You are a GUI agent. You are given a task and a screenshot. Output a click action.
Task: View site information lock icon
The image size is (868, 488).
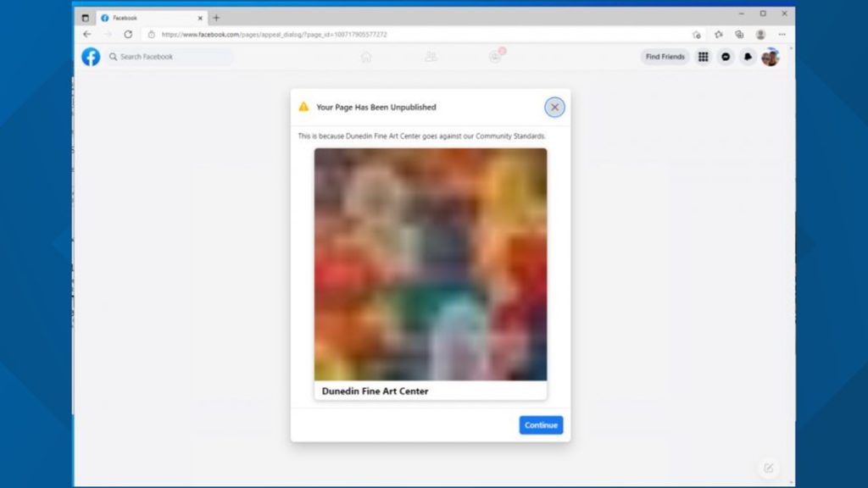[151, 34]
